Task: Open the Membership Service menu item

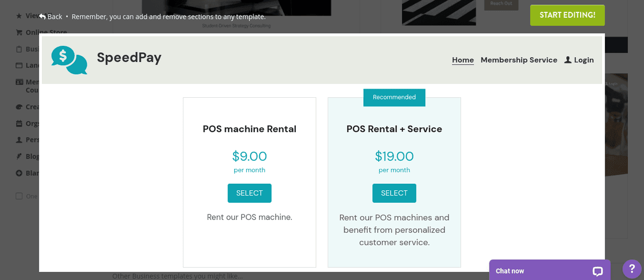Action: point(519,60)
